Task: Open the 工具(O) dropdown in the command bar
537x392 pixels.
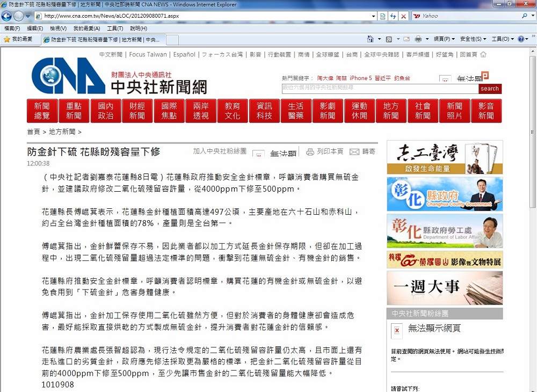Action: click(503, 39)
